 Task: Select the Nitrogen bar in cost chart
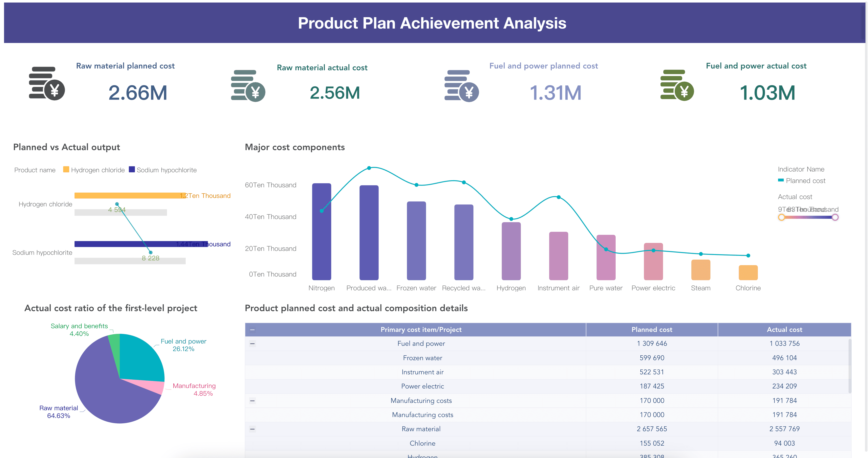[x=321, y=232]
